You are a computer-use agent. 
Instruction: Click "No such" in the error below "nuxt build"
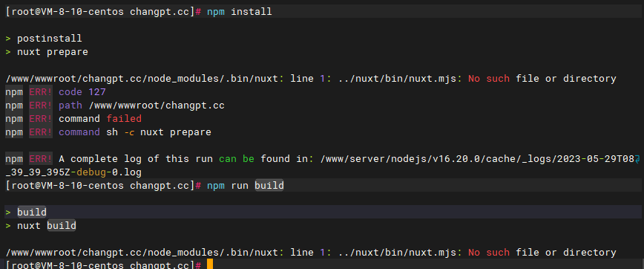[x=489, y=252]
